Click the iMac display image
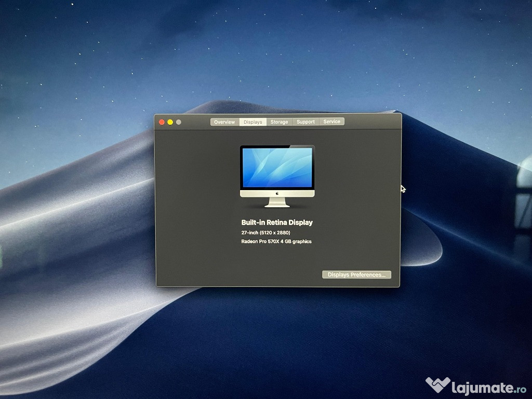The width and height of the screenshot is (532, 399). (277, 176)
